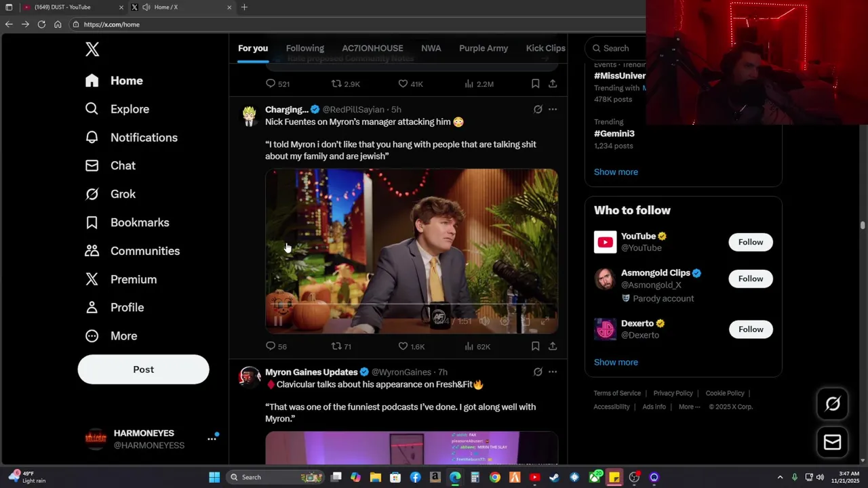Screen dimensions: 868x488
Task: Open a new browser tab
Action: coord(244,7)
